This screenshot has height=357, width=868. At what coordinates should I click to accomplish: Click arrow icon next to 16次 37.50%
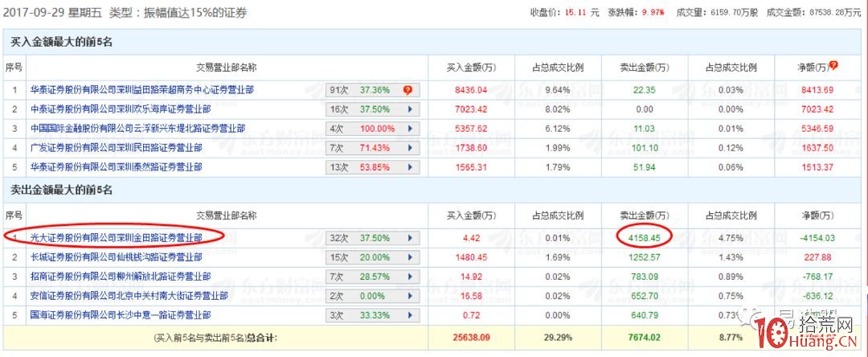point(411,109)
